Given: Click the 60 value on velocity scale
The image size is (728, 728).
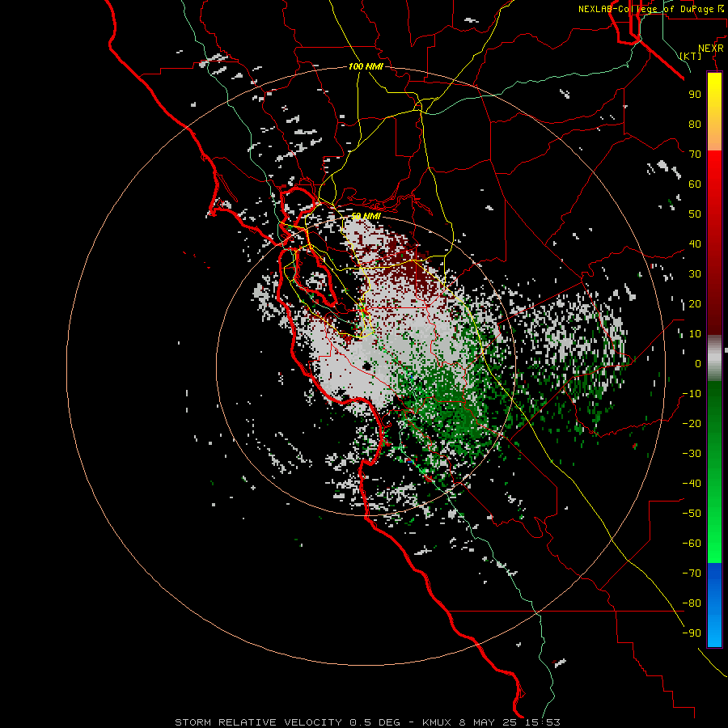Looking at the screenshot, I should (x=695, y=184).
